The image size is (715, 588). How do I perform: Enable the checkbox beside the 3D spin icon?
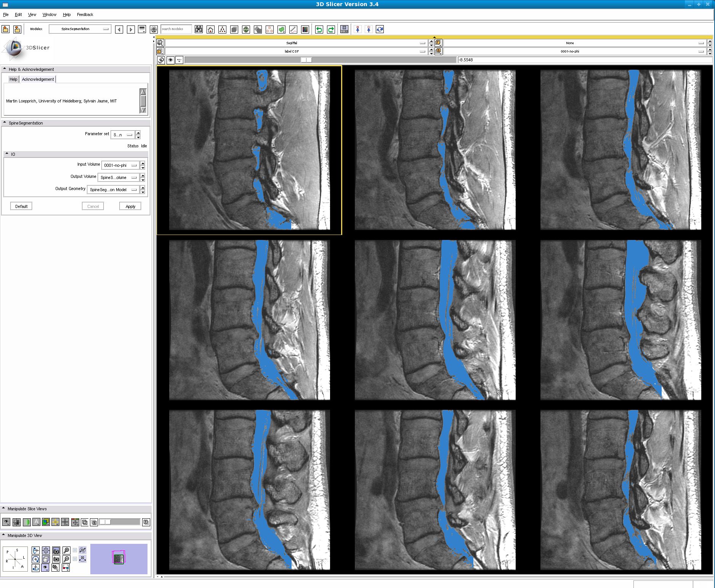point(75,550)
